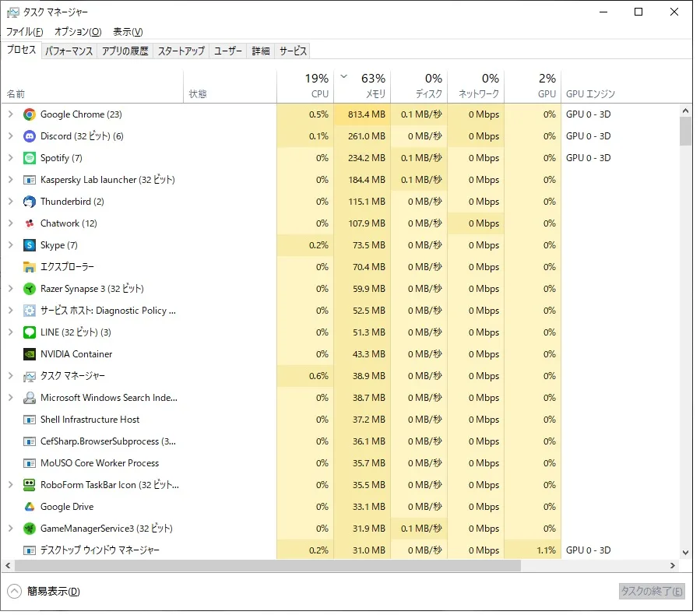The height and width of the screenshot is (615, 700).
Task: Click the Google Drive process icon
Action: 30,507
